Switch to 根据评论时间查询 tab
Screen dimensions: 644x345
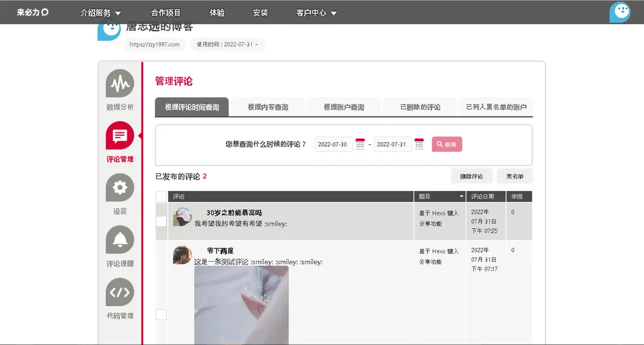pos(192,107)
